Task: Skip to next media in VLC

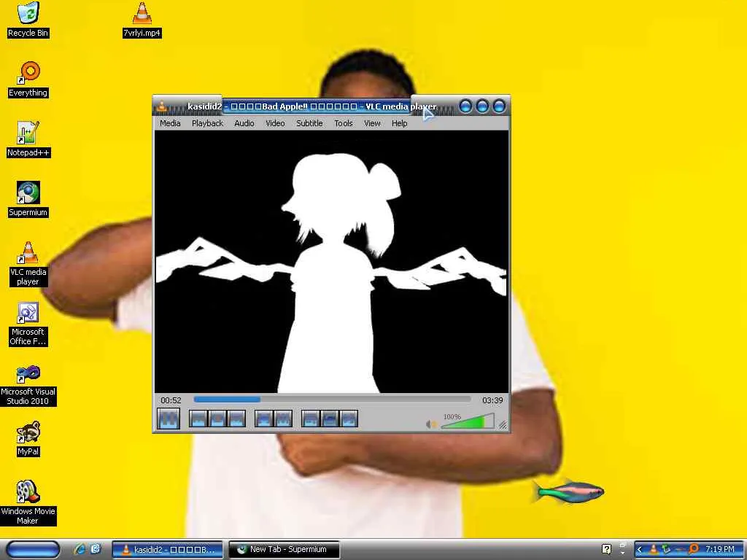Action: pyautogui.click(x=236, y=419)
